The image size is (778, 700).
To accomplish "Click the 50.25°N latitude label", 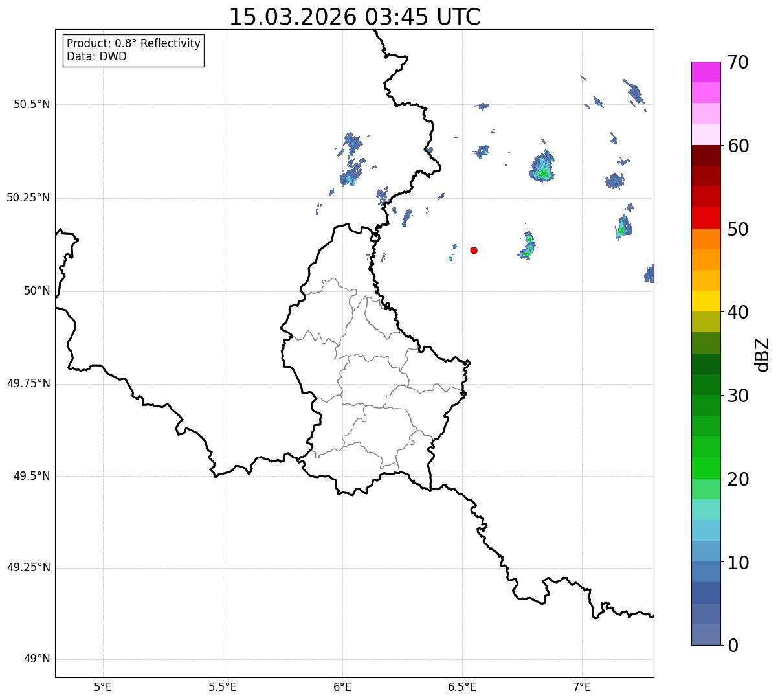I will click(x=28, y=198).
